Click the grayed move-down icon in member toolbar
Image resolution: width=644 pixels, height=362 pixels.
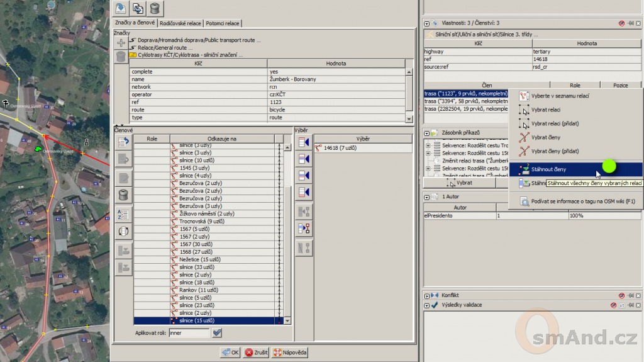coord(123,159)
